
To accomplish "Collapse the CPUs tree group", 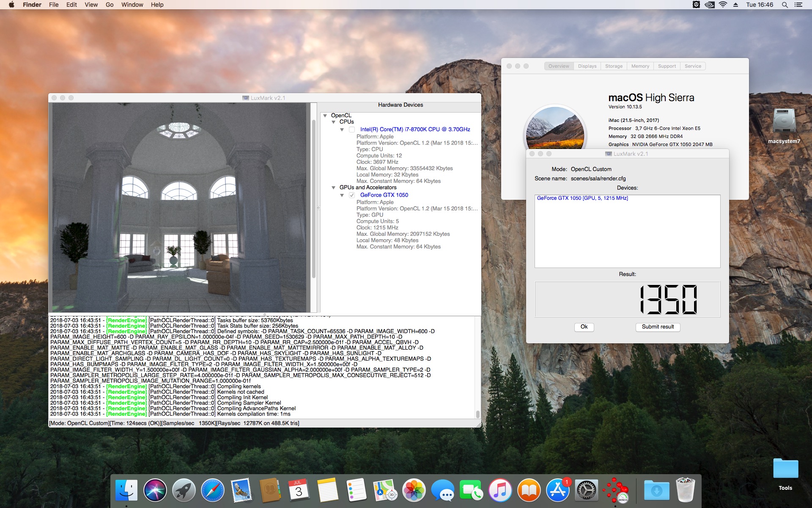I will tap(334, 122).
